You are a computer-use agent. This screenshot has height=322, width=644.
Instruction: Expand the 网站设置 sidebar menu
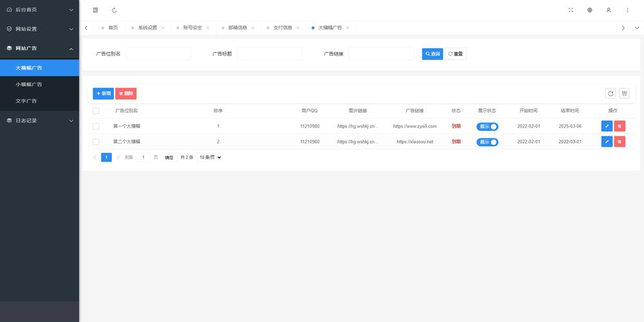[x=39, y=29]
